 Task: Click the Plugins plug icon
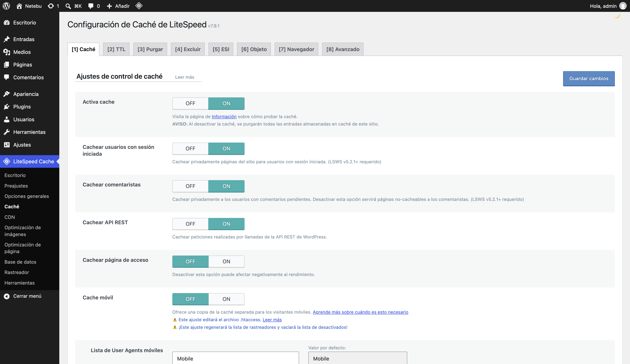(x=7, y=107)
